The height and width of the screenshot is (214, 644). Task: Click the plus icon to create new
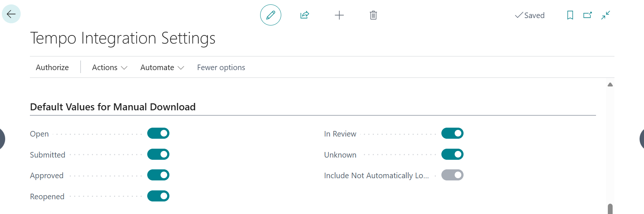point(339,15)
